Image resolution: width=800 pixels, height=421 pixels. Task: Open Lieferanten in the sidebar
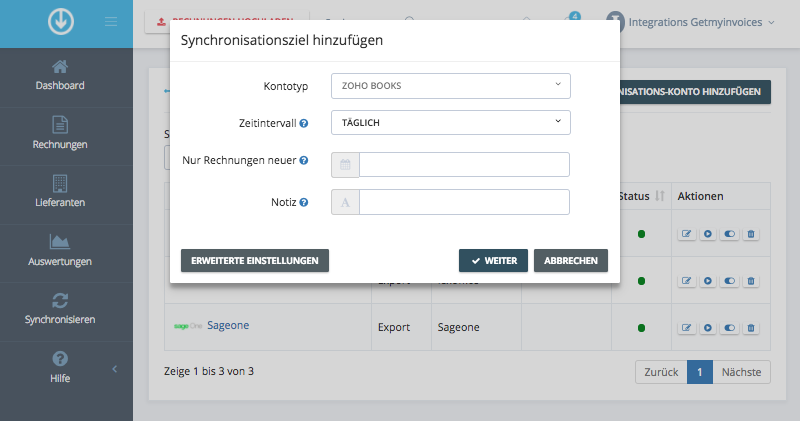click(60, 192)
